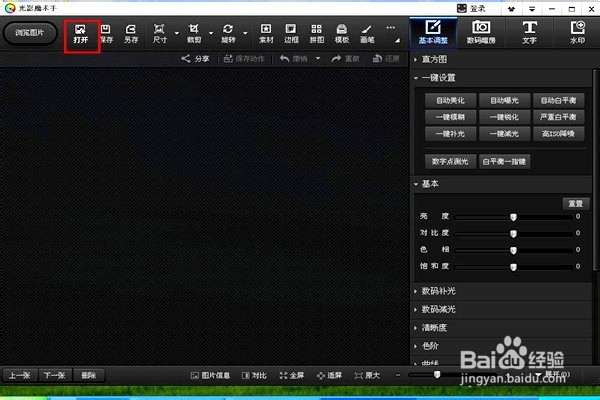Click the 重做 (Redo) arrow
This screenshot has width=600, height=400.
pyautogui.click(x=346, y=59)
